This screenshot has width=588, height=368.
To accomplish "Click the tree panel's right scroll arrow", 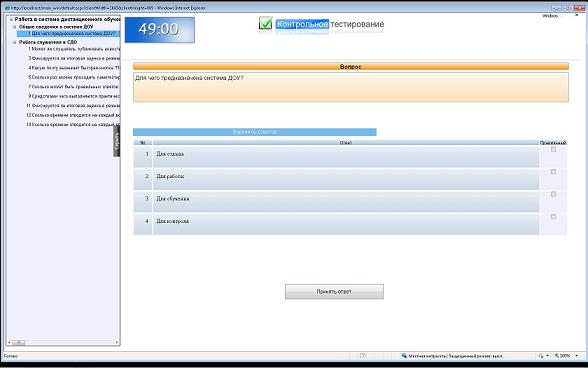I will (117, 342).
